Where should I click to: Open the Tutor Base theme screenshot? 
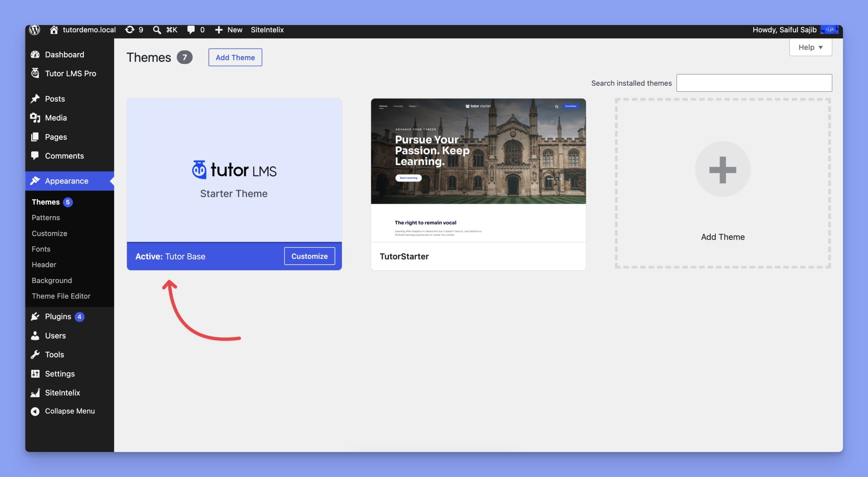click(234, 170)
